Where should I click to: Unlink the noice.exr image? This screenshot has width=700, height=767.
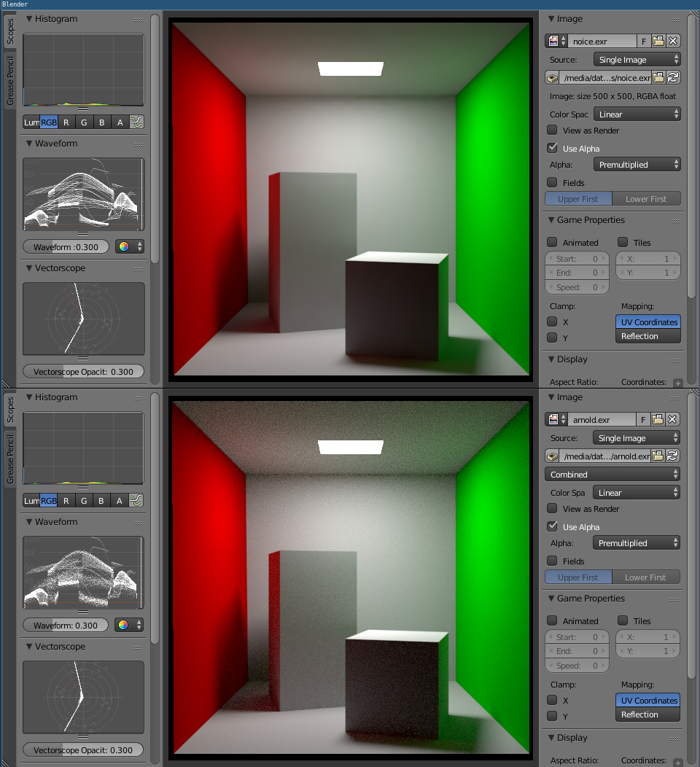pos(672,41)
